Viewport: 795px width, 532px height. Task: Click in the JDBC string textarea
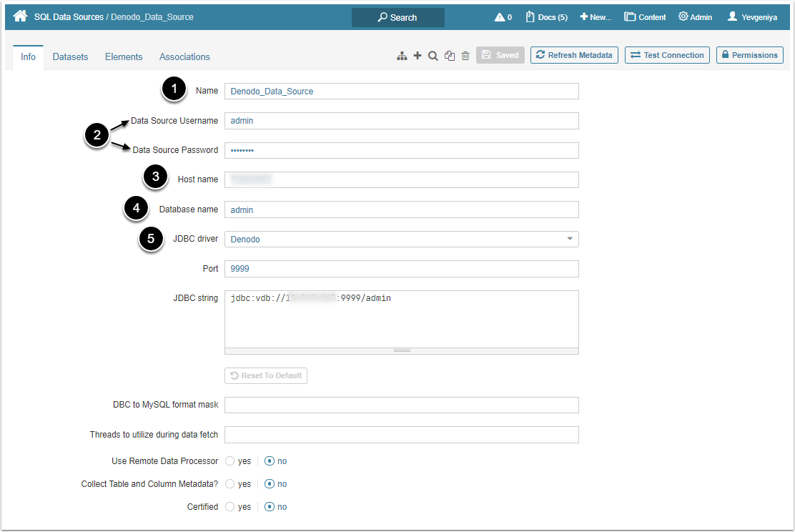[402, 319]
